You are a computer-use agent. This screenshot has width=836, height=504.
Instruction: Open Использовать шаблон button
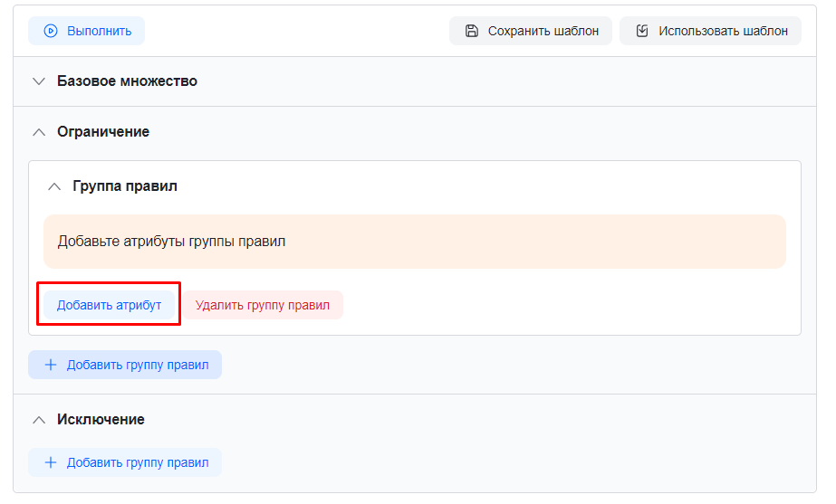710,31
